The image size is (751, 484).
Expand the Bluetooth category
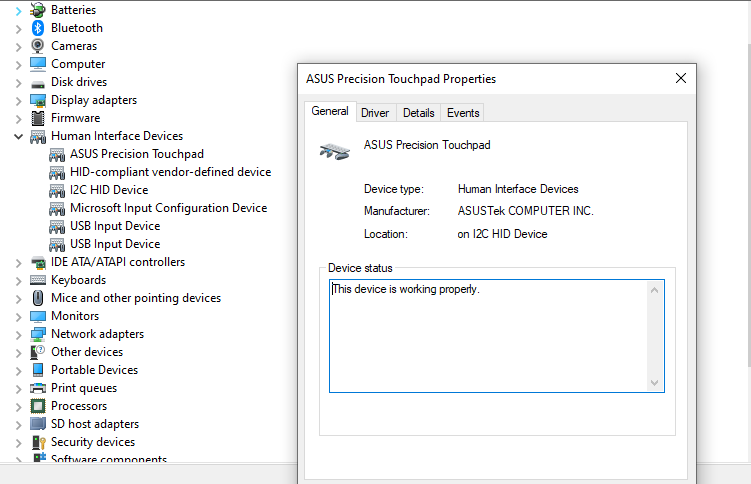(x=18, y=29)
